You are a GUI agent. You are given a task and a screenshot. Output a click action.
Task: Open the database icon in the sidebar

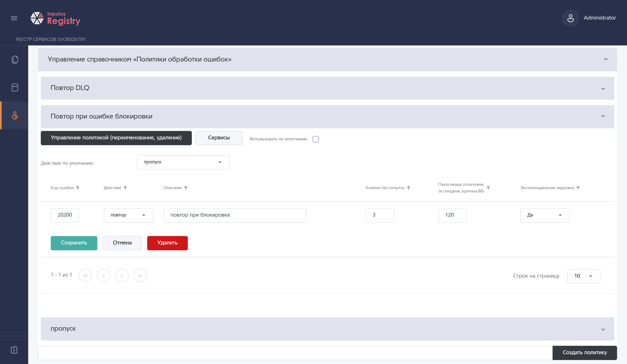coord(15,87)
